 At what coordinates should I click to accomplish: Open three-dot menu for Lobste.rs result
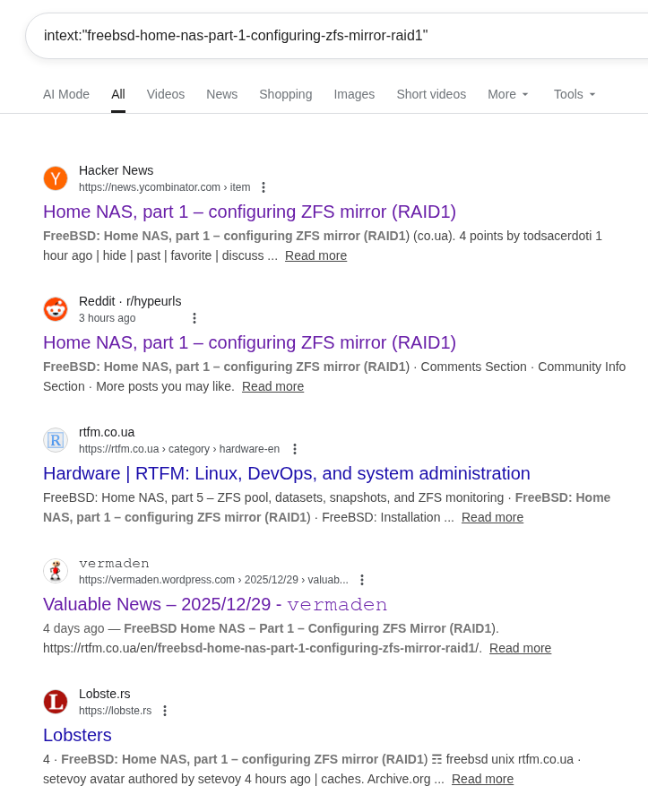tap(165, 711)
